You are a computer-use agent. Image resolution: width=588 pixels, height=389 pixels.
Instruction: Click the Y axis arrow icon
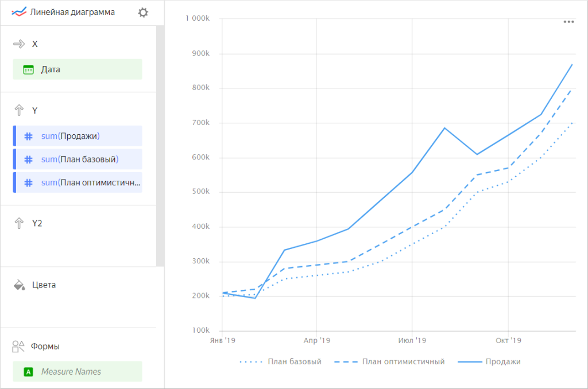pyautogui.click(x=19, y=110)
